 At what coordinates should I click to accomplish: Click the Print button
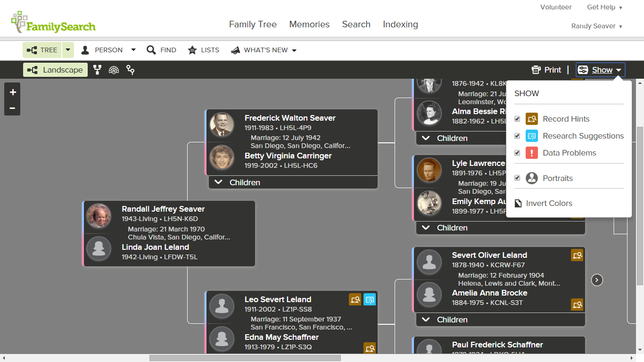coord(546,69)
